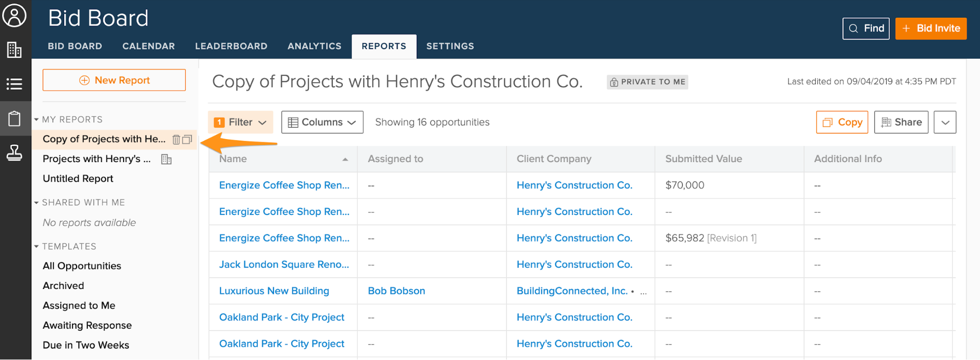
Task: Collapse the Templates section
Action: (36, 246)
